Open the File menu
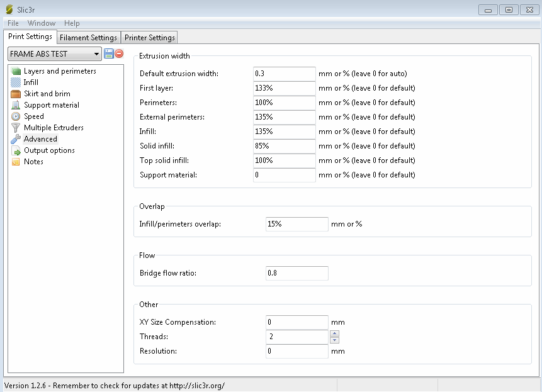Viewport: 542px width, 392px height. [x=13, y=23]
